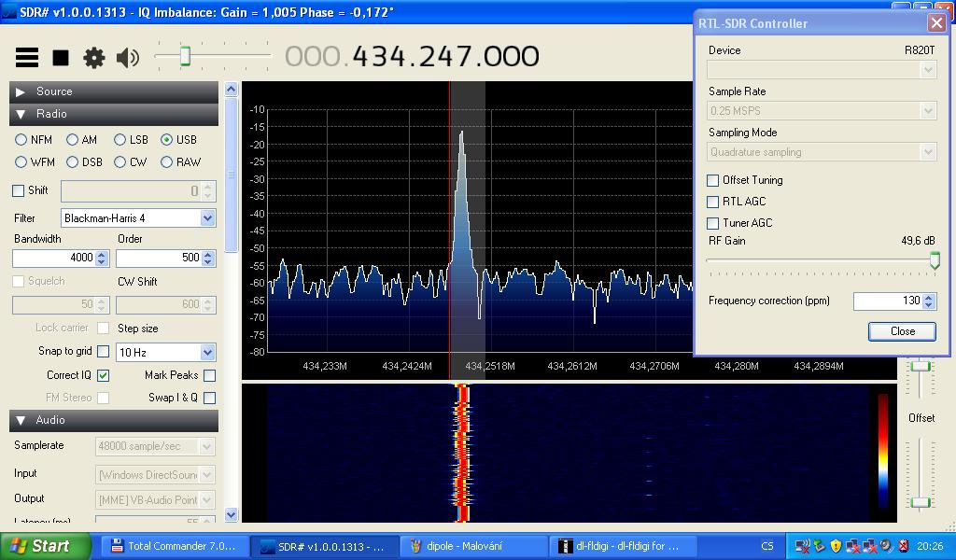Click the yellow security shield tray icon
The width and height of the screenshot is (956, 560).
[836, 546]
